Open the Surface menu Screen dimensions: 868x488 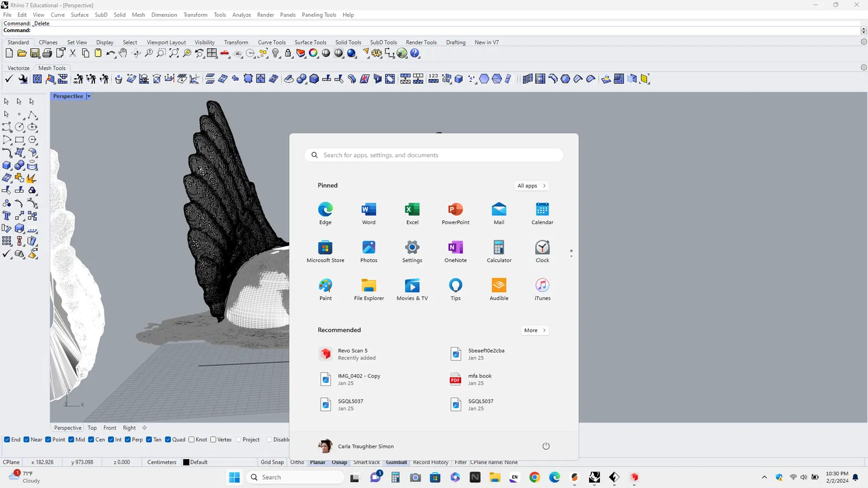click(80, 15)
